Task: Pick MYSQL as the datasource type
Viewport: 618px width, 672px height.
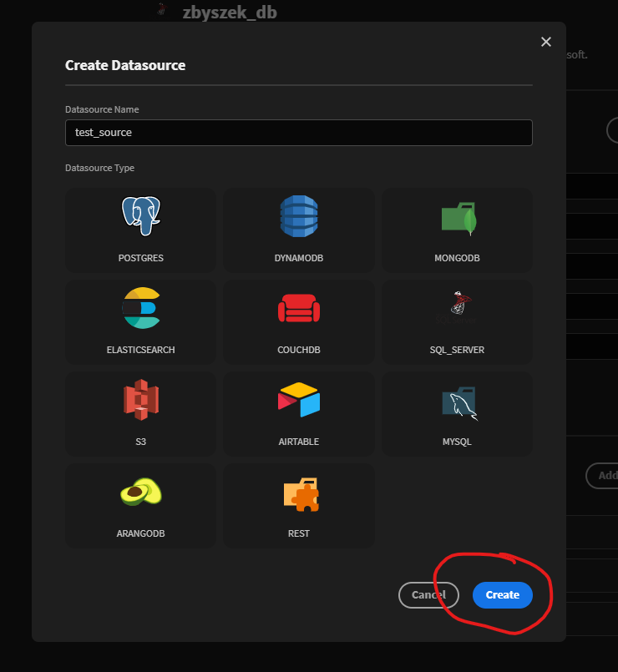Action: 457,414
